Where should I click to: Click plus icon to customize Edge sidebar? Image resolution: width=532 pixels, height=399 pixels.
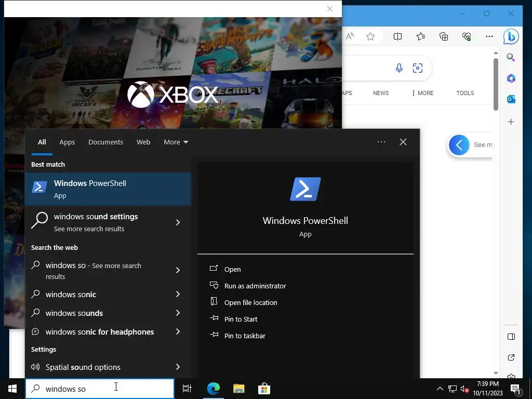(511, 122)
